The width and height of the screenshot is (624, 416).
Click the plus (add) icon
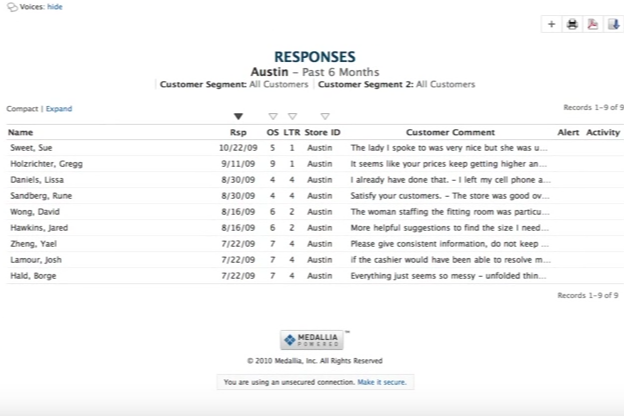point(552,24)
